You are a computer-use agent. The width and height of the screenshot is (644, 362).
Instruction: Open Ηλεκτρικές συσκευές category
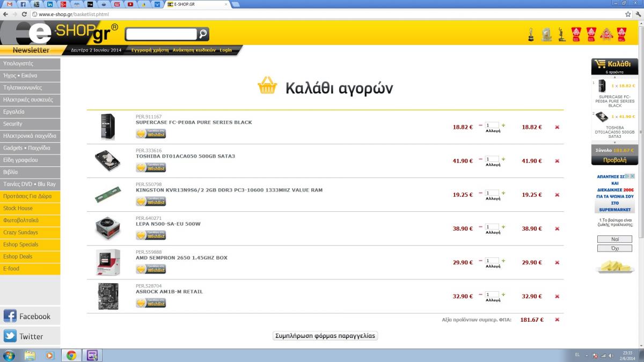(x=30, y=100)
